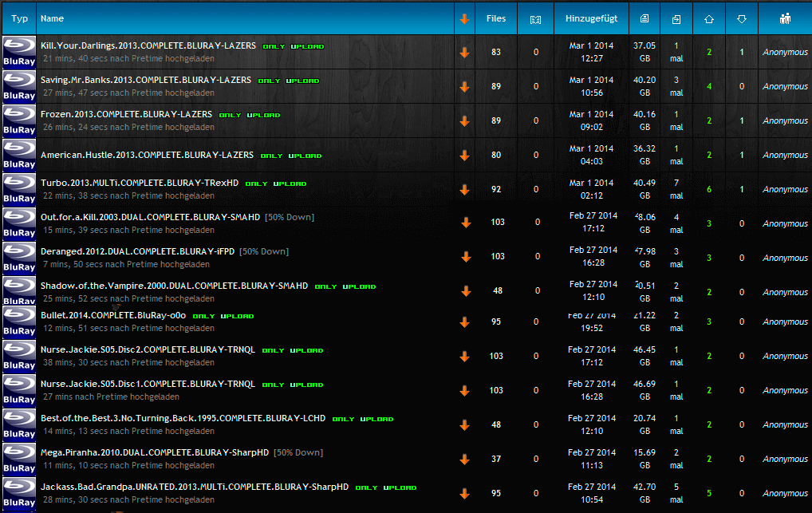This screenshot has width=812, height=513.
Task: Click size 40.49 GB for Turbo.2013
Action: coord(644,189)
